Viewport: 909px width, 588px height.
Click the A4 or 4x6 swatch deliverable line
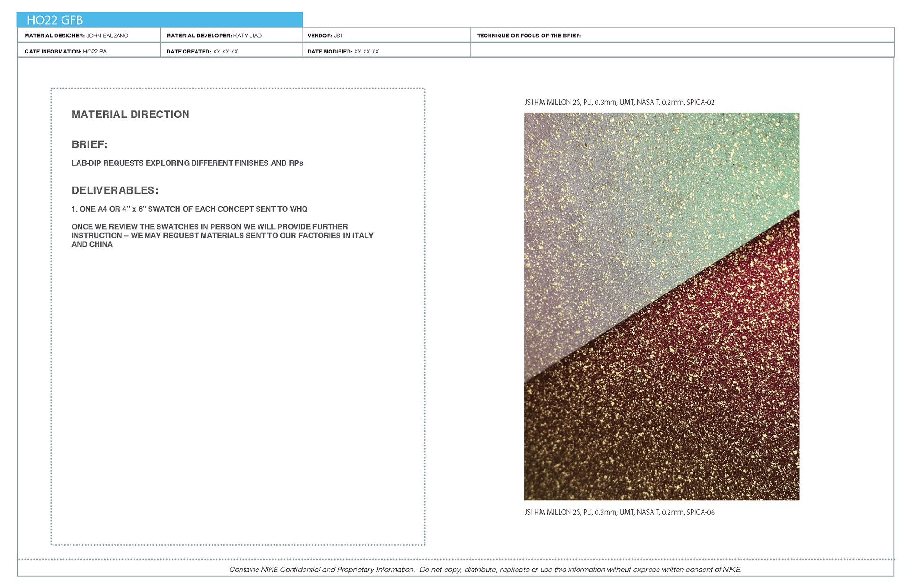[x=189, y=209]
